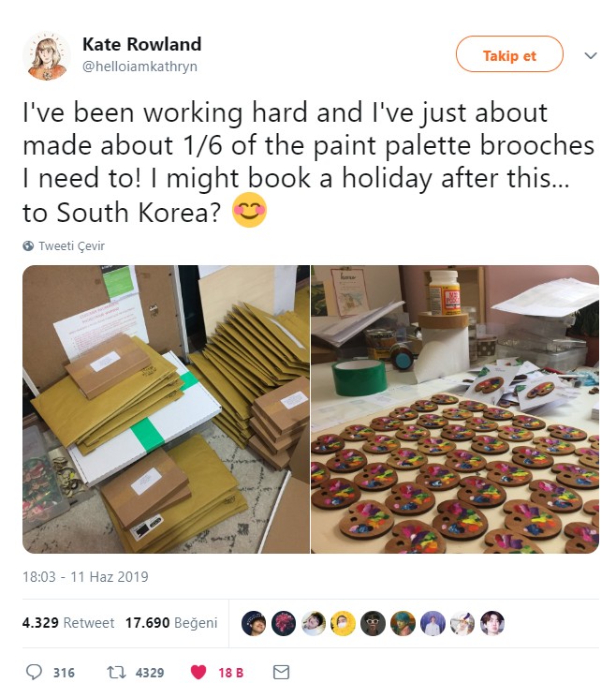View the 4.329 Retweet list
This screenshot has height=683, width=616.
point(68,623)
